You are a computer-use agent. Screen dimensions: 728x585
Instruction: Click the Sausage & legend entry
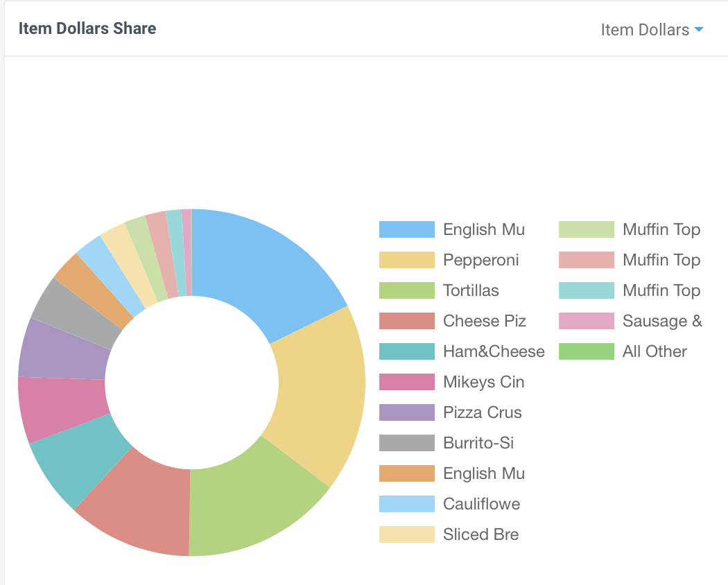tap(630, 321)
